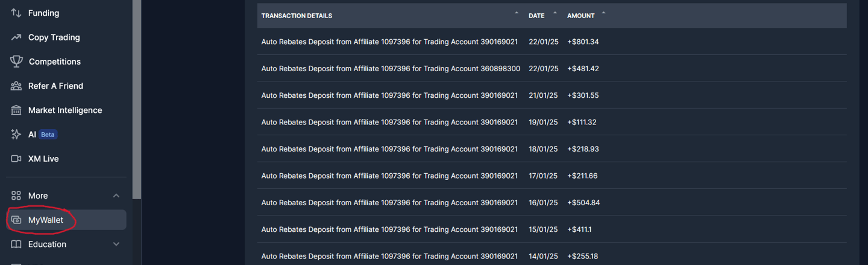Click the More grid icon
868x265 pixels.
pyautogui.click(x=16, y=196)
